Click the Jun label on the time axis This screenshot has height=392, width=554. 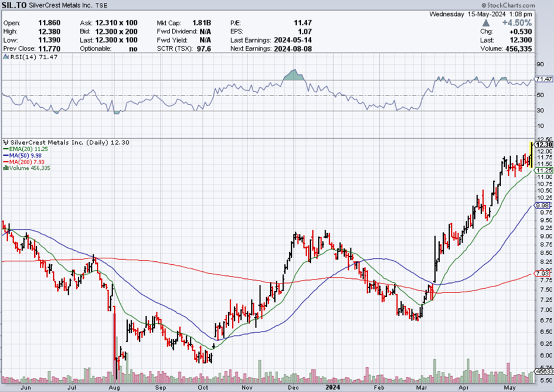click(x=26, y=388)
